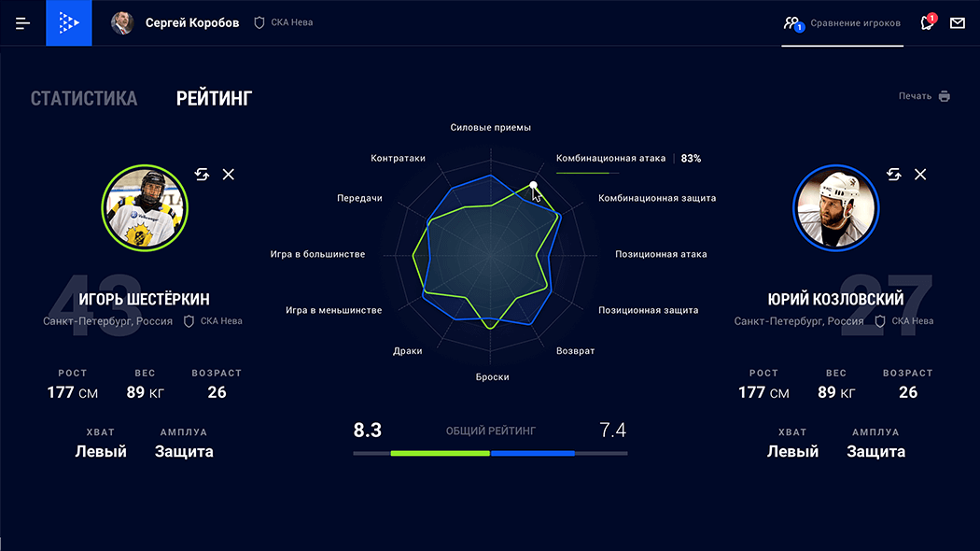This screenshot has width=980, height=551.
Task: Switch to the Статистика tab
Action: tap(83, 98)
